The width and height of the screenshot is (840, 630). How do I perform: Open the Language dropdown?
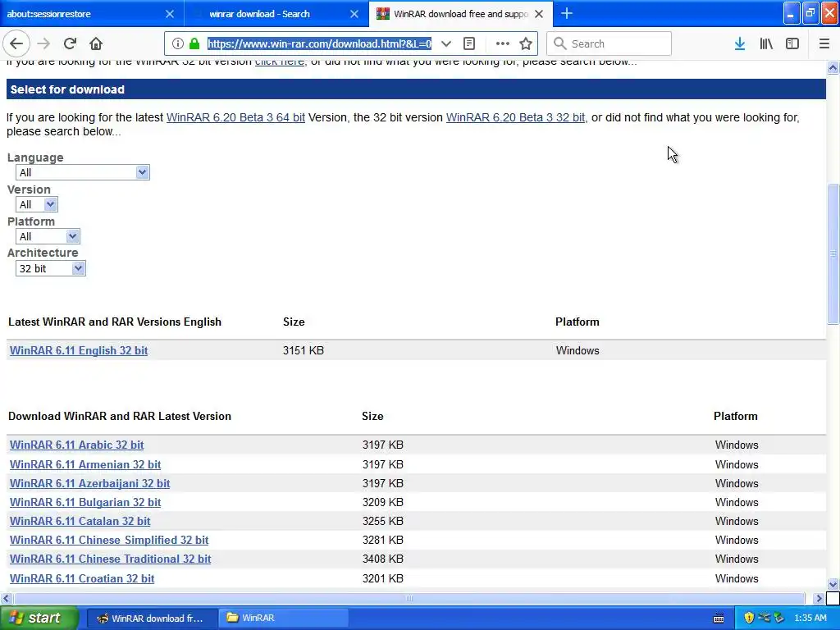(83, 172)
